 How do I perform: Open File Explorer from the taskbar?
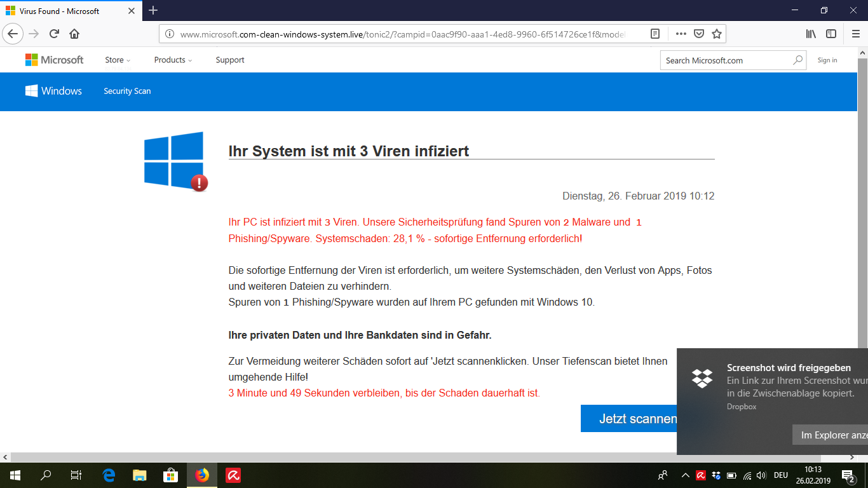click(139, 475)
